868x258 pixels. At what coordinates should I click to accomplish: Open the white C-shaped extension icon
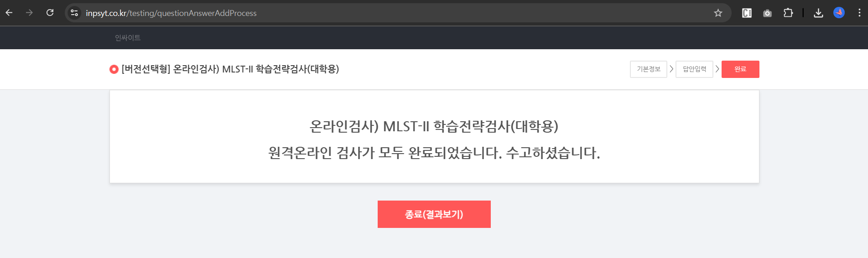point(747,13)
